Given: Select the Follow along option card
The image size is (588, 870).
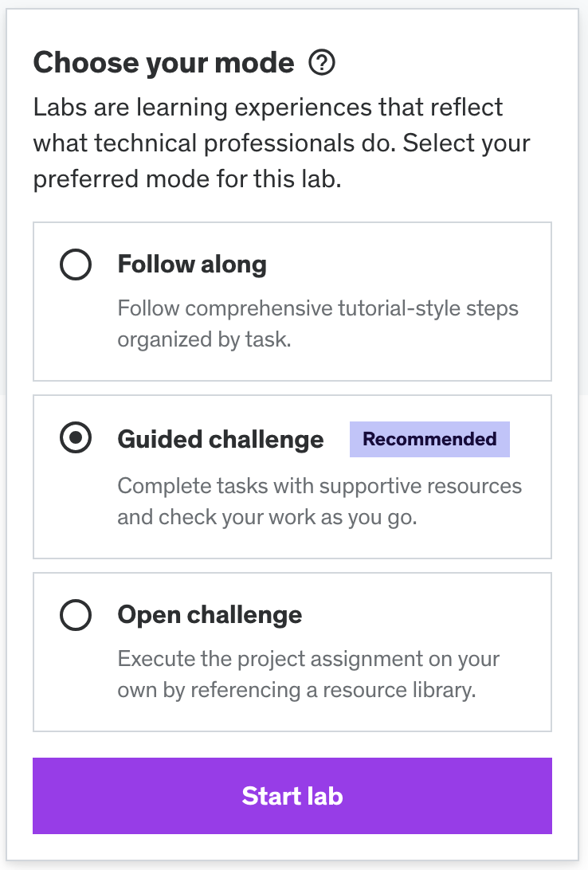Looking at the screenshot, I should [x=292, y=300].
